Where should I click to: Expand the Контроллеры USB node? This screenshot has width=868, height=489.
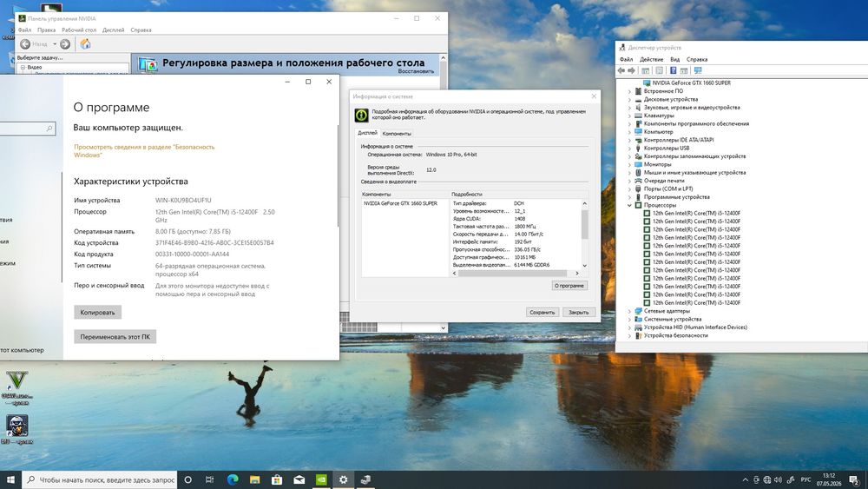(629, 149)
